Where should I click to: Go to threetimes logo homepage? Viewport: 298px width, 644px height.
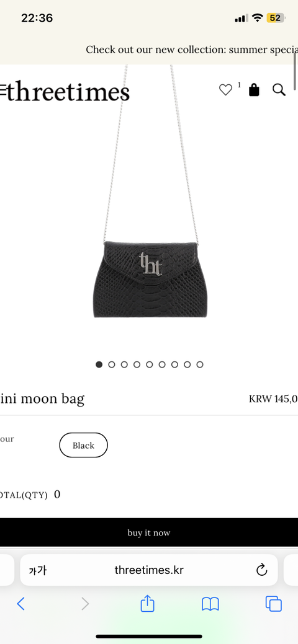68,91
